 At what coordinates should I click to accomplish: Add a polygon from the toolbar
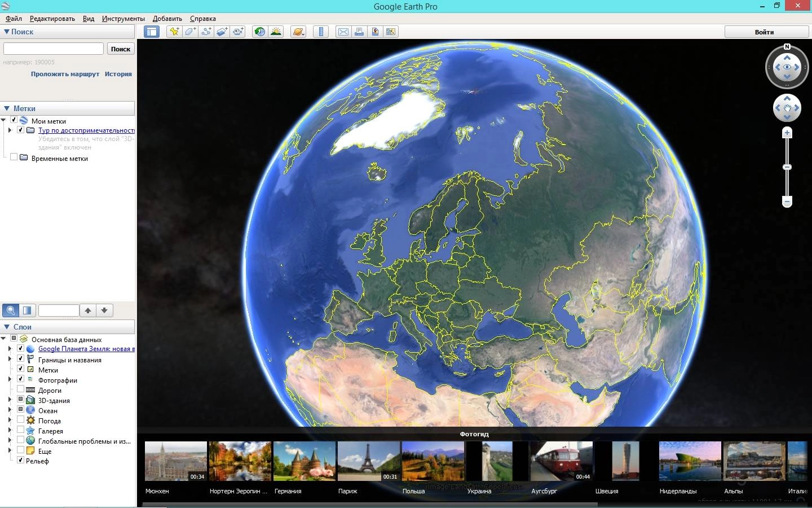pyautogui.click(x=190, y=32)
